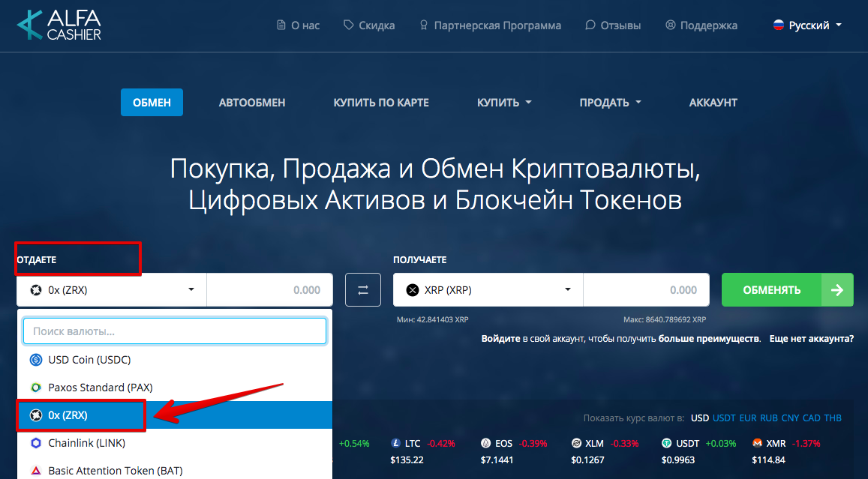Select Basic Attention Token (BAT) option
The width and height of the screenshot is (868, 479).
click(x=174, y=470)
